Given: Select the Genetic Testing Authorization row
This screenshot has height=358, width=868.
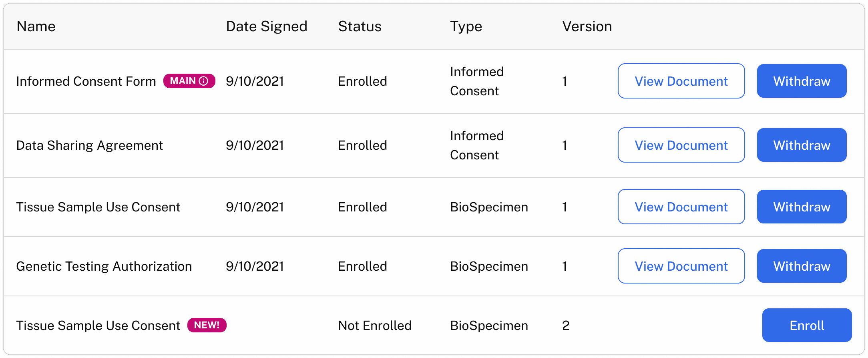Looking at the screenshot, I should 104,266.
